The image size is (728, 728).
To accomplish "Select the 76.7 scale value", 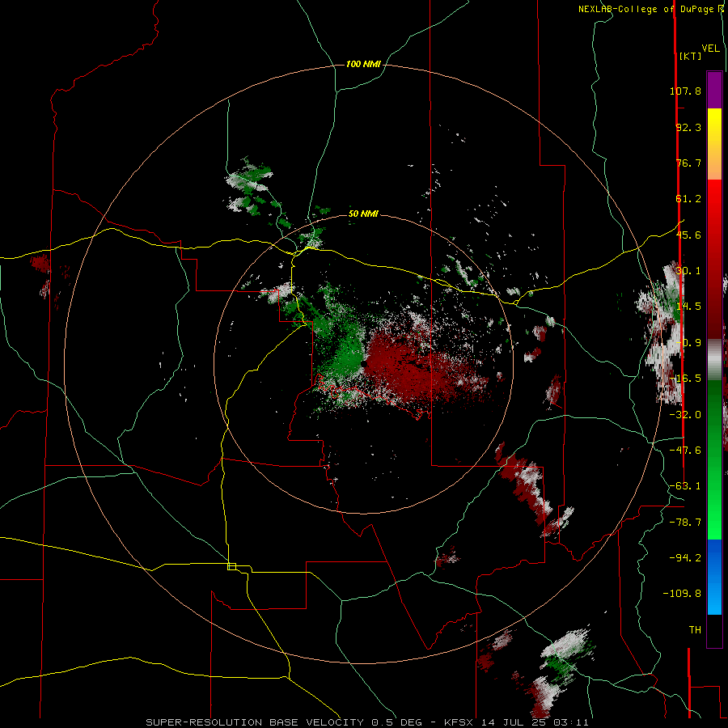I will 688,163.
